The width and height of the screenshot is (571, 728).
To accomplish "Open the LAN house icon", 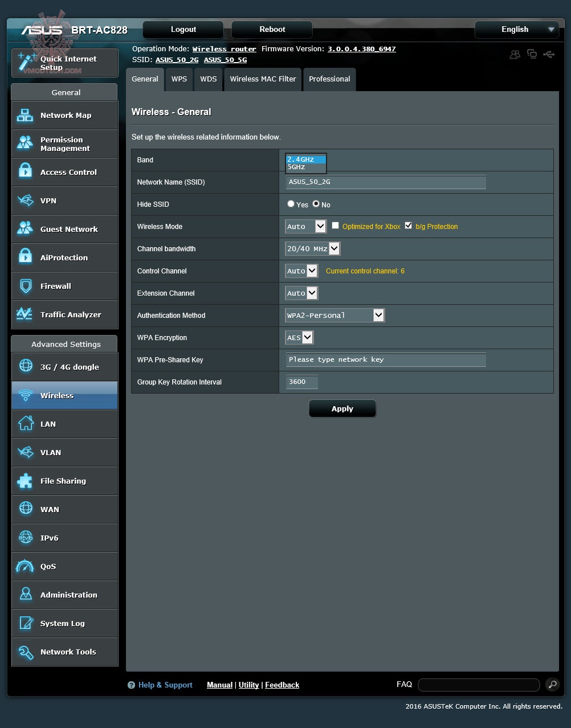I will coord(26,423).
